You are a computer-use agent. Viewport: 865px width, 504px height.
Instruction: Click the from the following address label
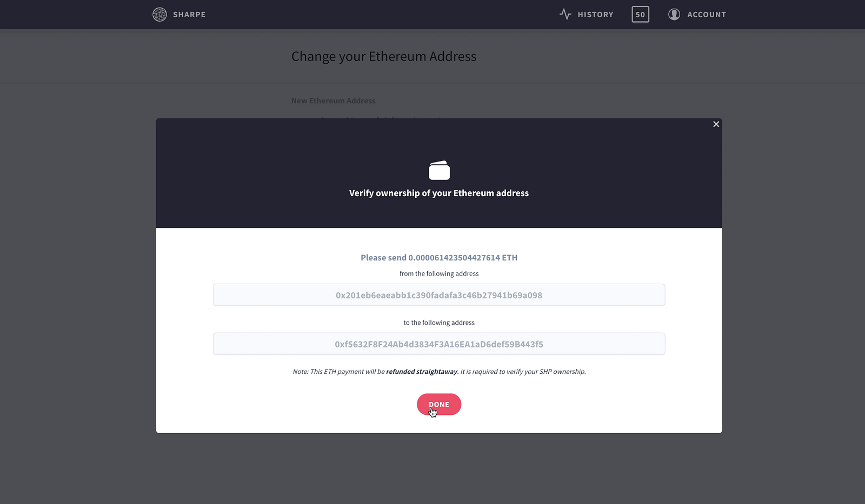pos(439,274)
